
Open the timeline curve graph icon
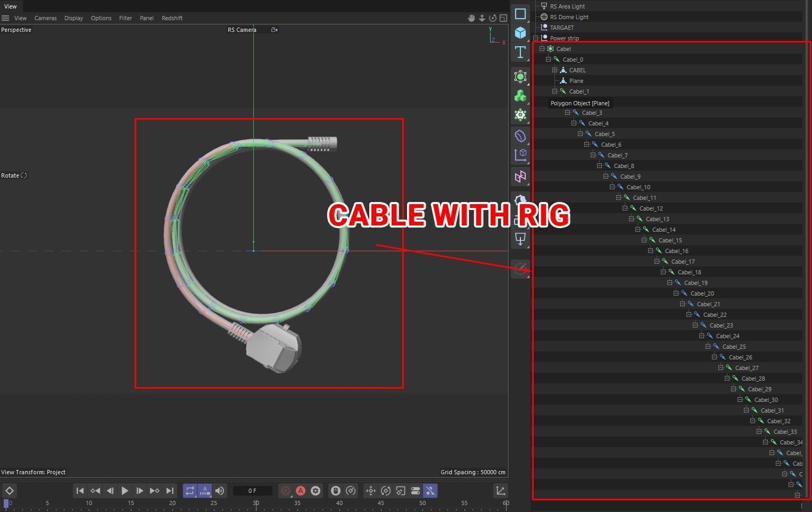coord(501,491)
